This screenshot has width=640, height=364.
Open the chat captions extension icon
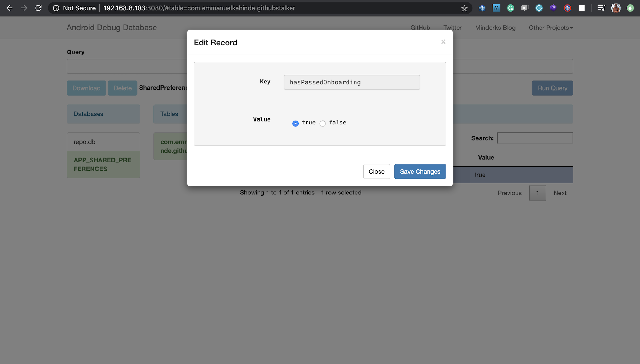(x=525, y=8)
